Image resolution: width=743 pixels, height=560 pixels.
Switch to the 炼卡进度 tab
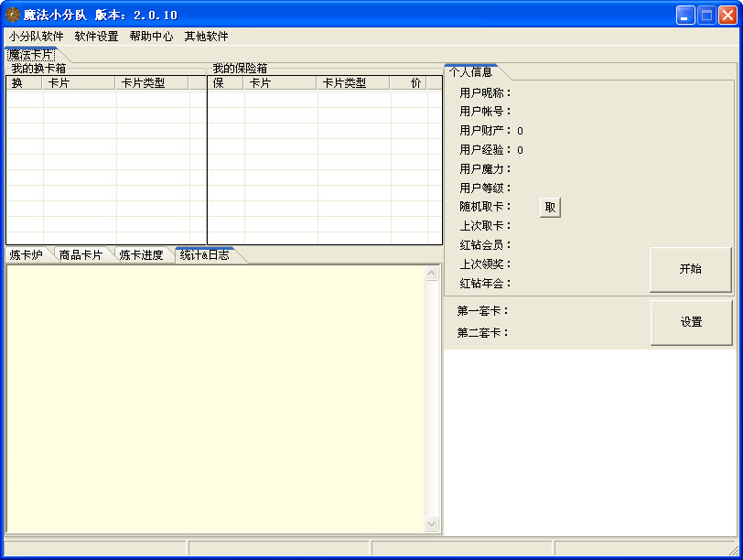pos(141,255)
